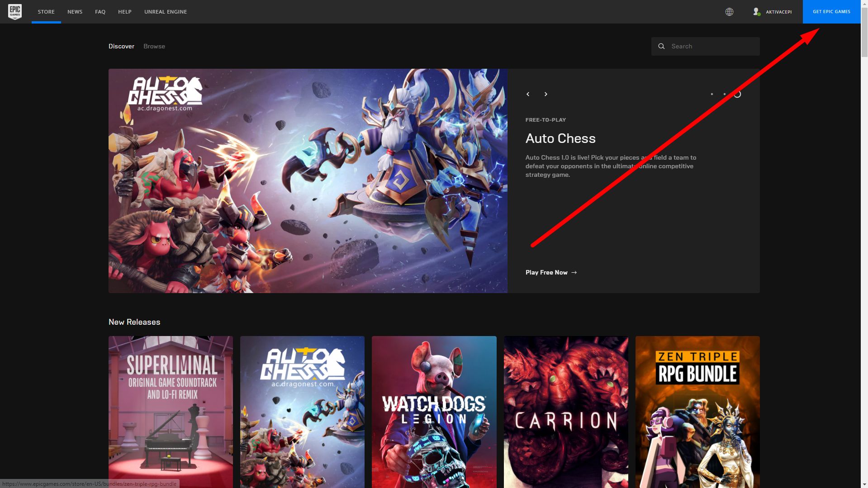This screenshot has width=868, height=488.
Task: Select the first carousel indicator dot
Action: (712, 94)
